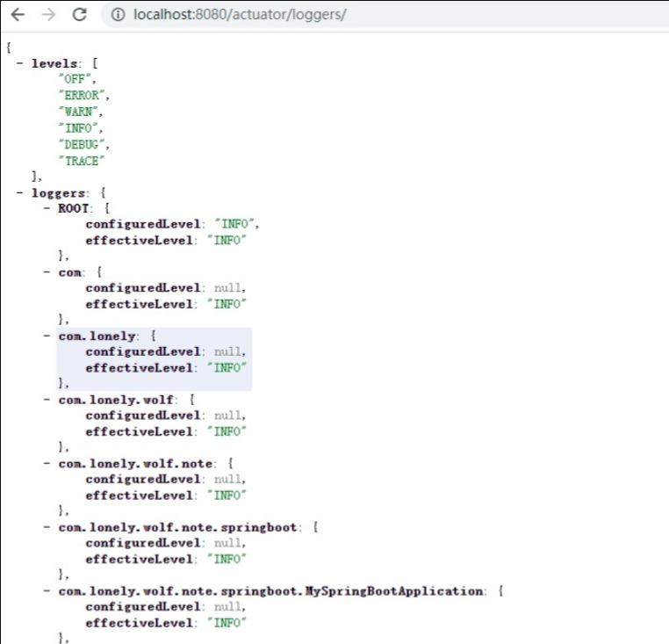Reload the page with refresh icon

(x=79, y=15)
